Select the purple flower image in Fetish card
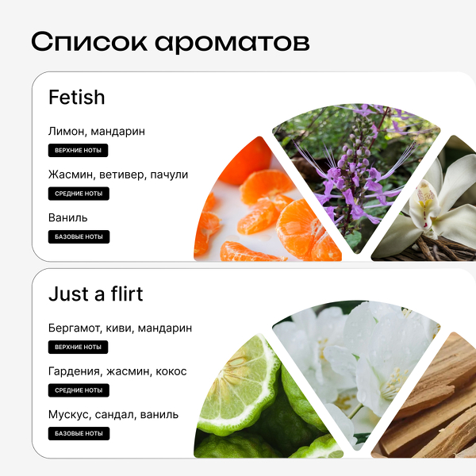 [x=356, y=170]
